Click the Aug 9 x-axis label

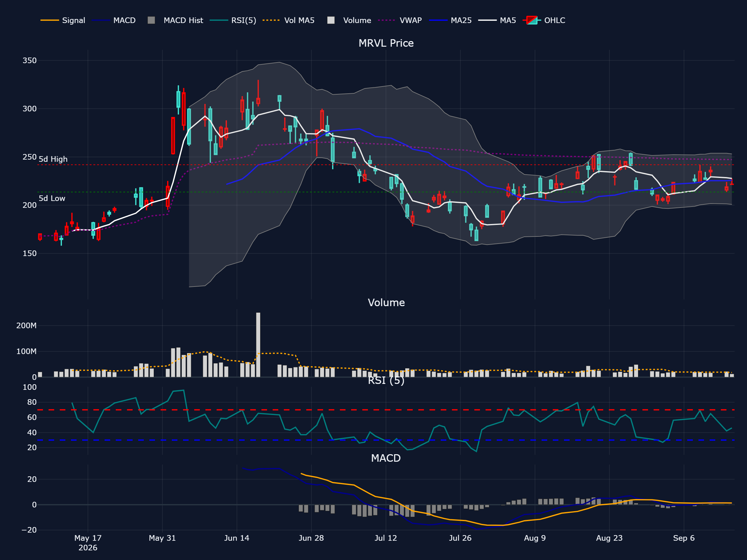point(535,538)
